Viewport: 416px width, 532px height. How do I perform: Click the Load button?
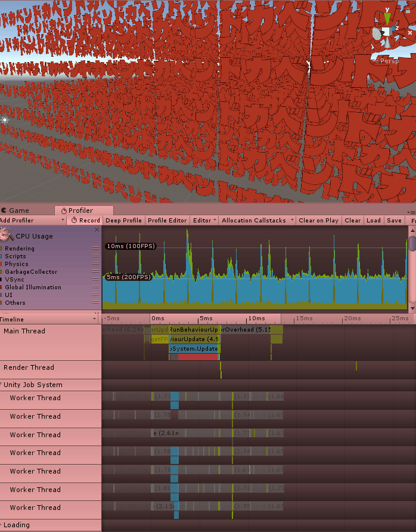tap(374, 220)
